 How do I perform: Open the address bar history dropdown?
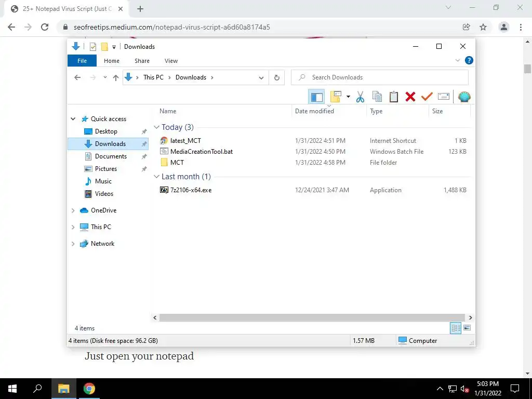tap(261, 78)
